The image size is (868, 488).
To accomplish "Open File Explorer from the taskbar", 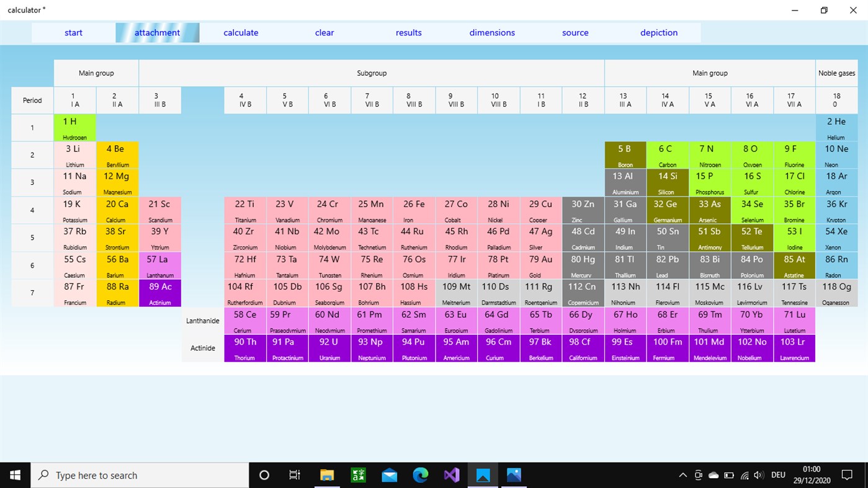I will tap(327, 475).
